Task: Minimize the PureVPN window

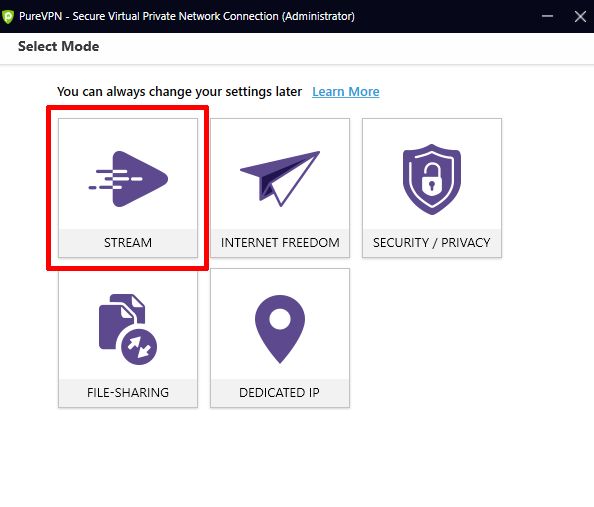Action: [x=547, y=16]
